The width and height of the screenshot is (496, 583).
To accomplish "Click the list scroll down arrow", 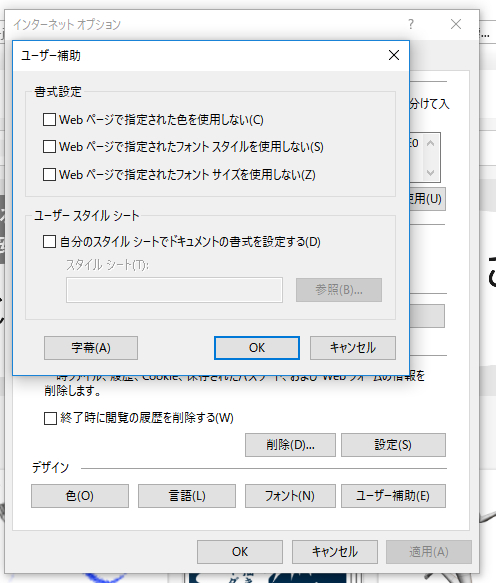I will coord(431,173).
